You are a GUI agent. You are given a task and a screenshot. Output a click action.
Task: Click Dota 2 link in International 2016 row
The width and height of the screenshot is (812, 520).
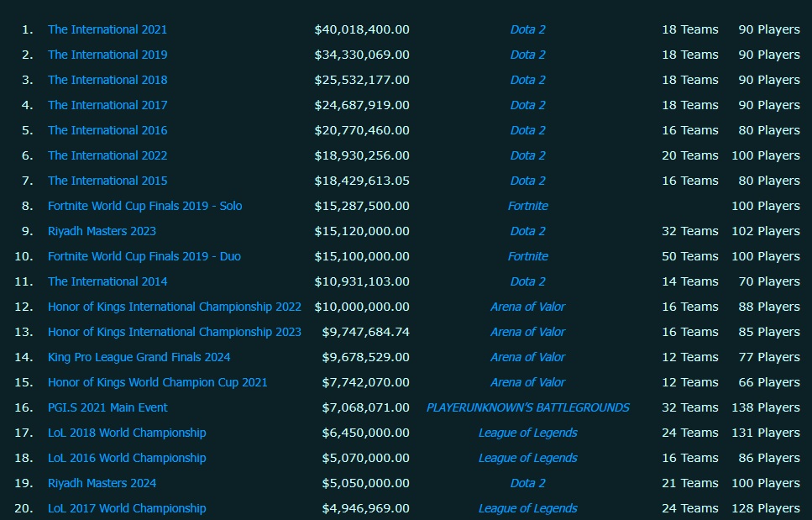tap(527, 130)
